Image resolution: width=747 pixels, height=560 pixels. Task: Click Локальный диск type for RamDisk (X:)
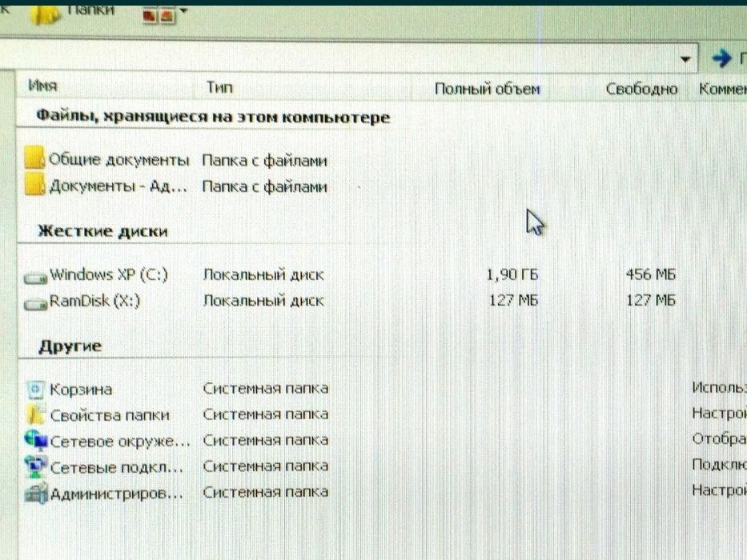point(263,301)
